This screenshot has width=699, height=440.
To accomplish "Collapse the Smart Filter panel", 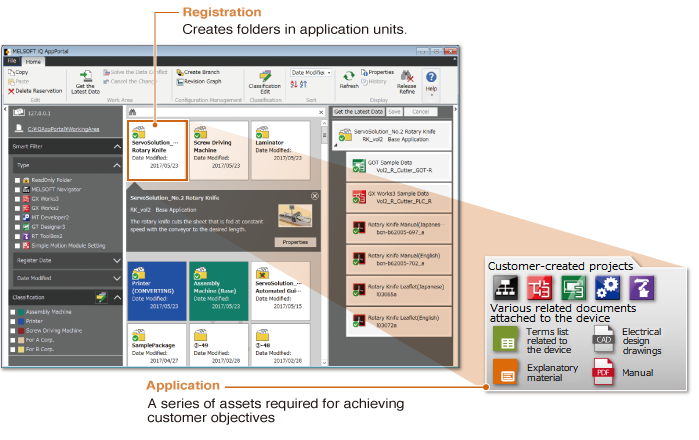I will (115, 146).
